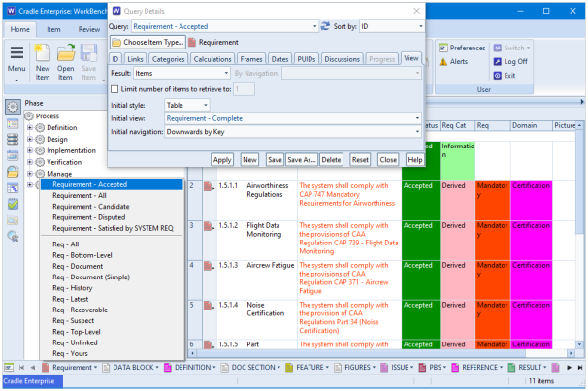Open Preferences in the User group
Viewport: 588px width, 391px height.
462,48
